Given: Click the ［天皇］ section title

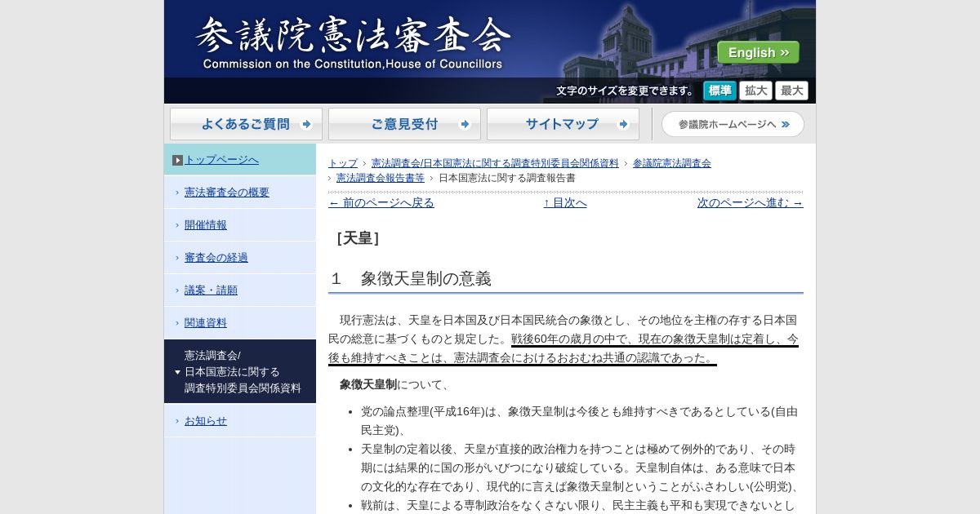Looking at the screenshot, I should (358, 238).
